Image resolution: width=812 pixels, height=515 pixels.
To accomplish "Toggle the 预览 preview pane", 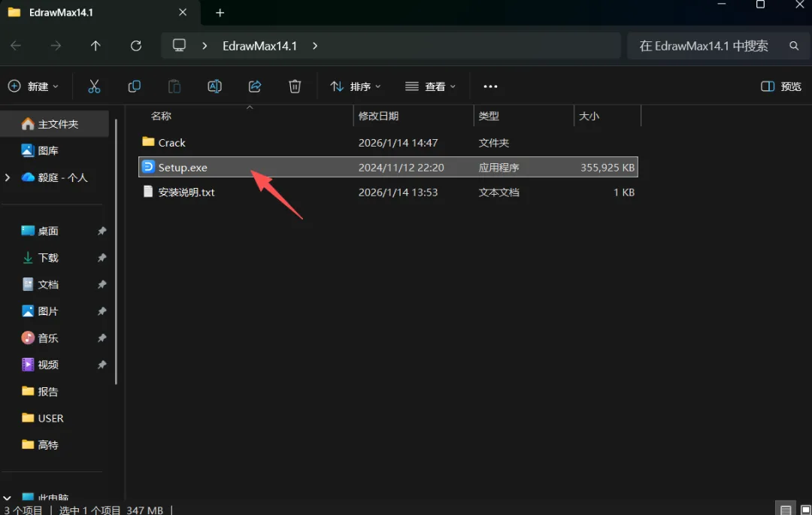I will 781,86.
